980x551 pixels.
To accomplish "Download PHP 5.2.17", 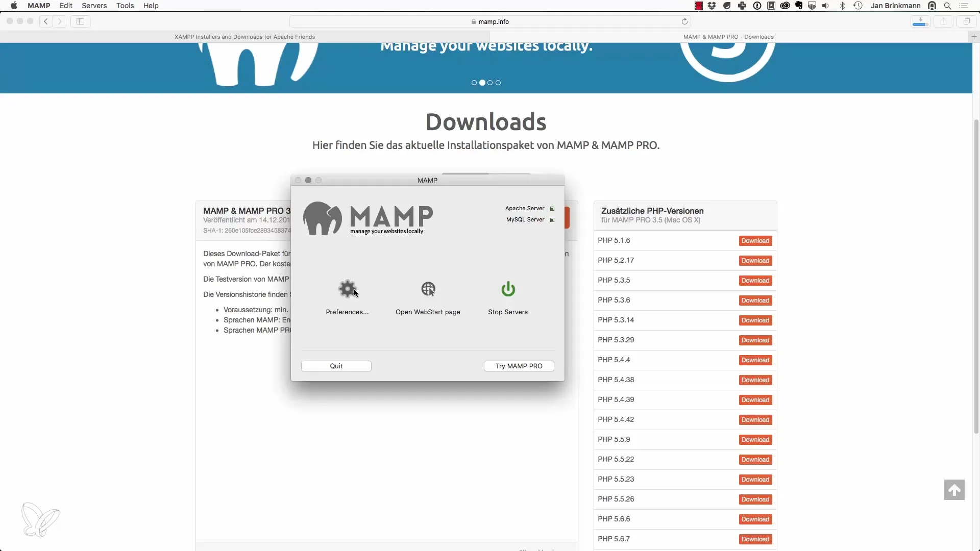I will pyautogui.click(x=755, y=261).
